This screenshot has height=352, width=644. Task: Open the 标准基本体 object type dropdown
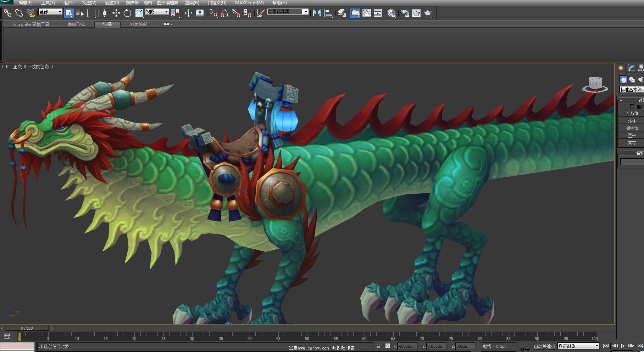pos(631,90)
